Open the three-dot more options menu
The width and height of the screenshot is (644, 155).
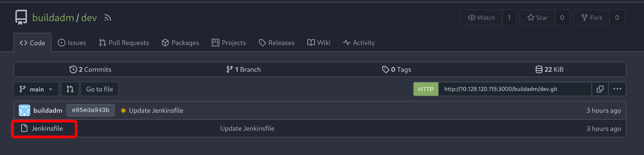(617, 89)
